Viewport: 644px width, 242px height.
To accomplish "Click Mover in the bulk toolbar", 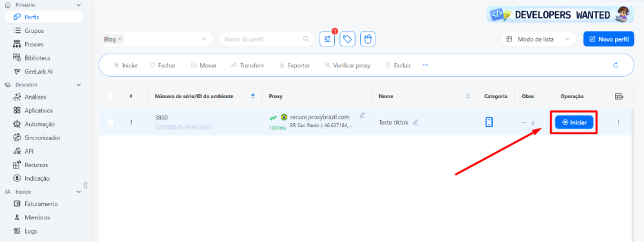I will point(204,65).
